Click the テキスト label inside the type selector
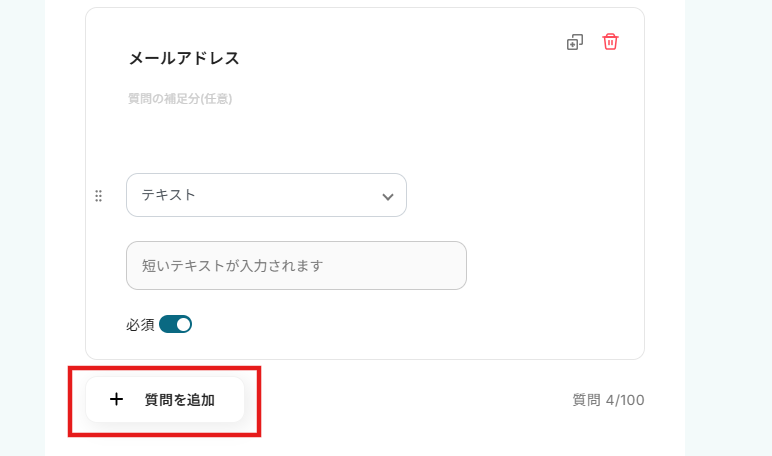 [x=168, y=195]
